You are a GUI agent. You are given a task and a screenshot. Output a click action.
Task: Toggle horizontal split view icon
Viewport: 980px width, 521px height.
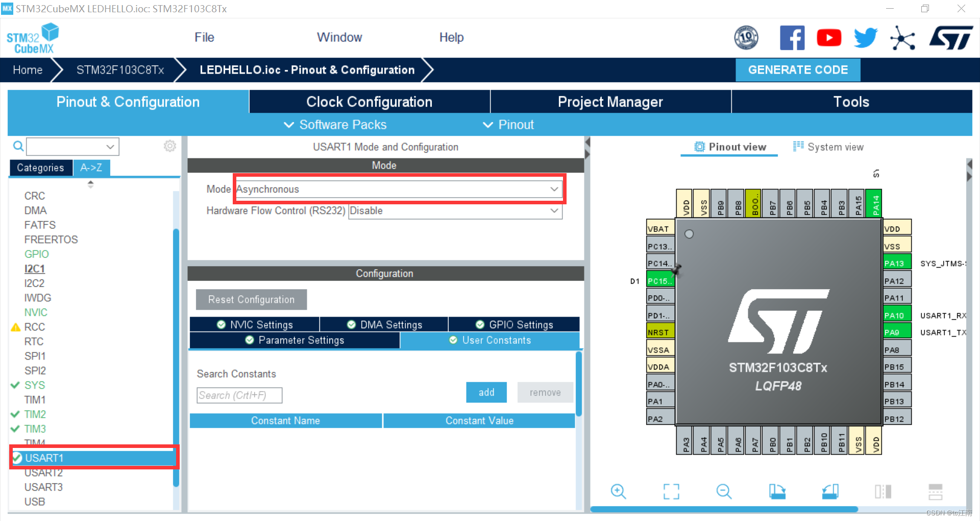point(936,491)
